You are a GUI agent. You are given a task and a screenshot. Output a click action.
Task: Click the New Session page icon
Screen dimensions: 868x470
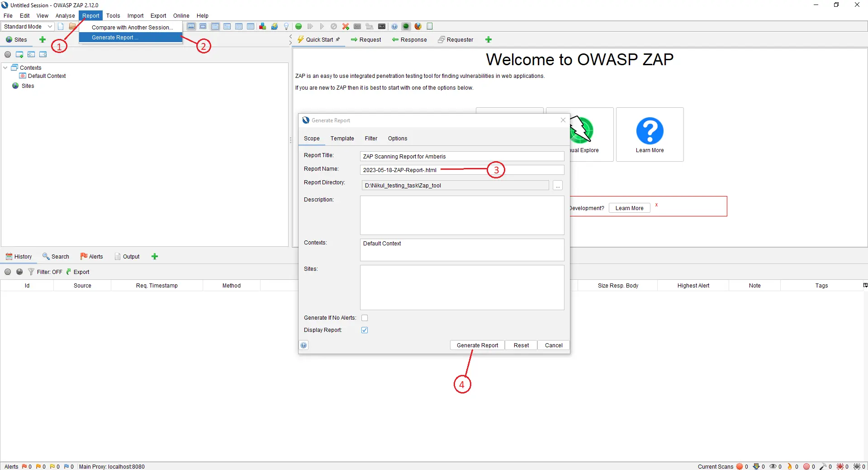pos(60,26)
